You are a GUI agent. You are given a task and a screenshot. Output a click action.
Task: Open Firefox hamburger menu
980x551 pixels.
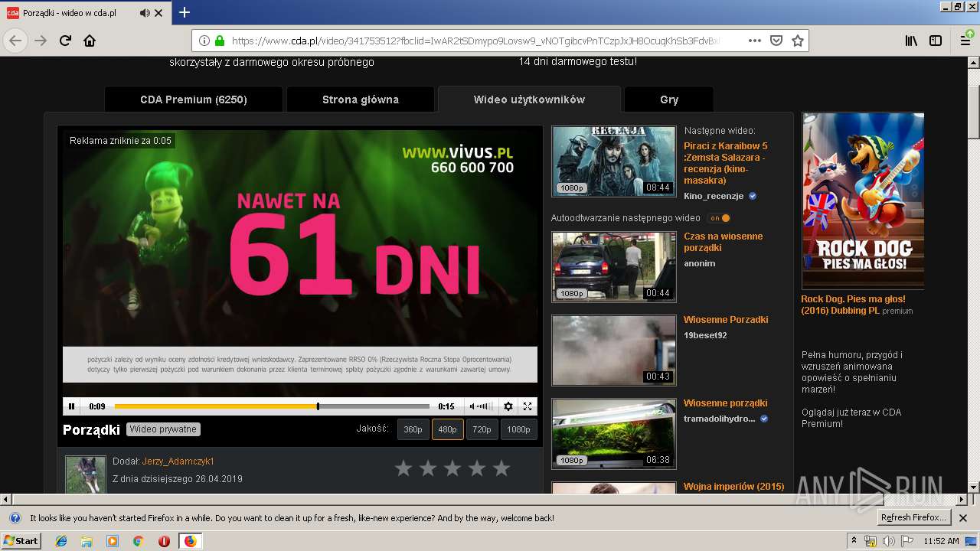(965, 41)
